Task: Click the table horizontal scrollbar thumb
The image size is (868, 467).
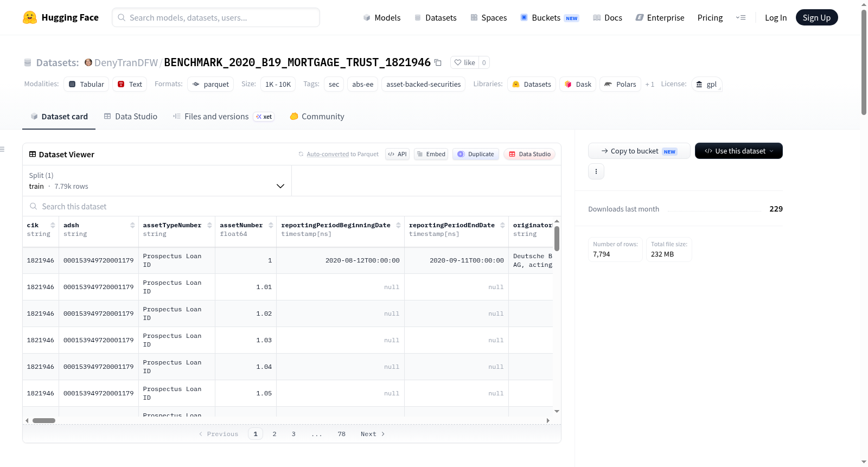Action: point(44,420)
